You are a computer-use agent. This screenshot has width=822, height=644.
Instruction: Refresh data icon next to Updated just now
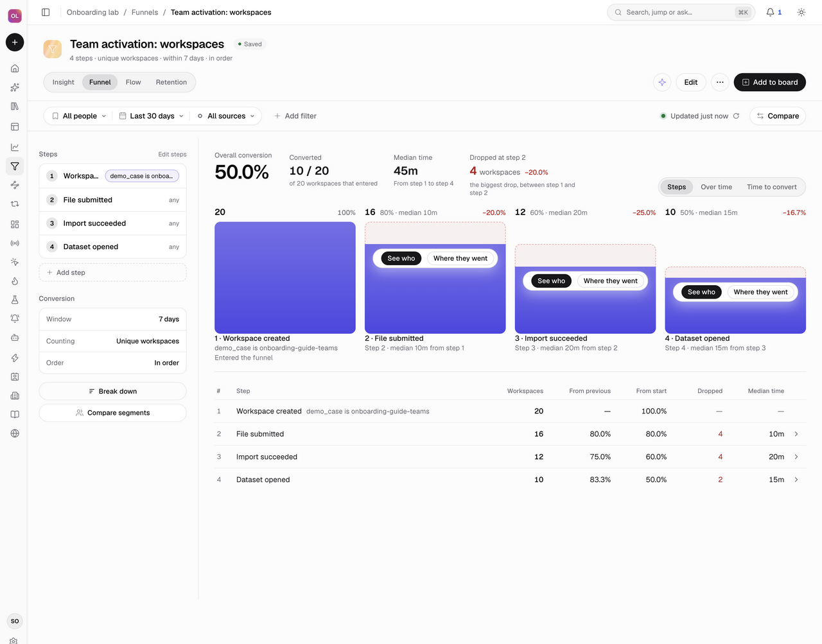pos(736,116)
